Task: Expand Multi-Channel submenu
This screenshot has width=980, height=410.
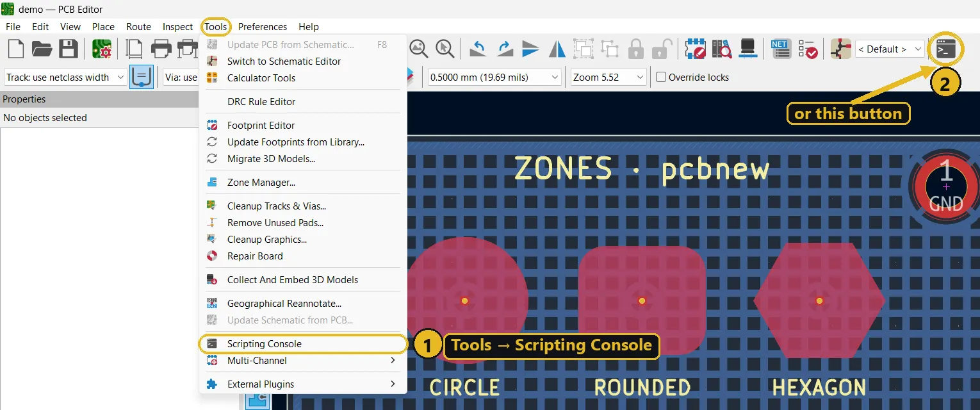Action: pos(303,361)
